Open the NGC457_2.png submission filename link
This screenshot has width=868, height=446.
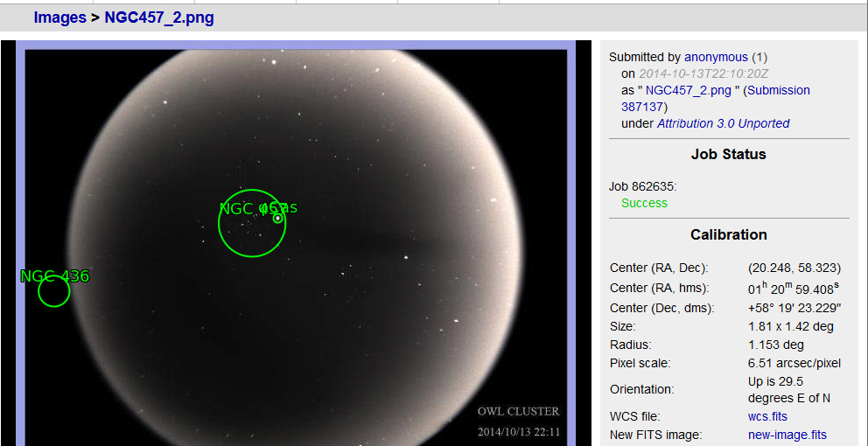(x=689, y=90)
